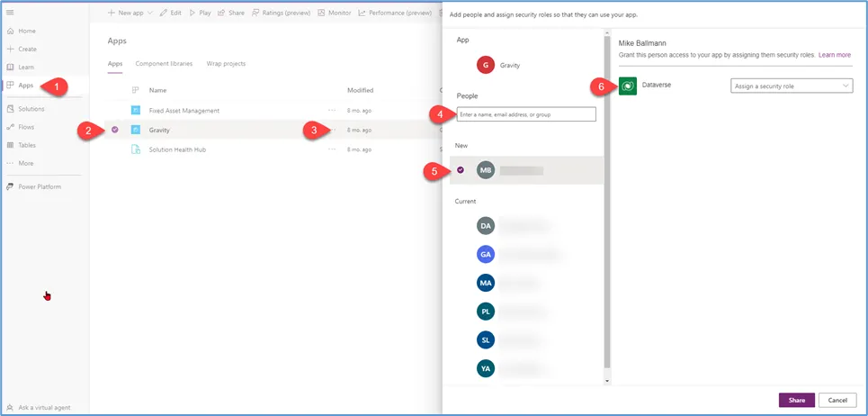Toggle the Gravity row selection checkmark
This screenshot has height=416, width=868.
(114, 130)
